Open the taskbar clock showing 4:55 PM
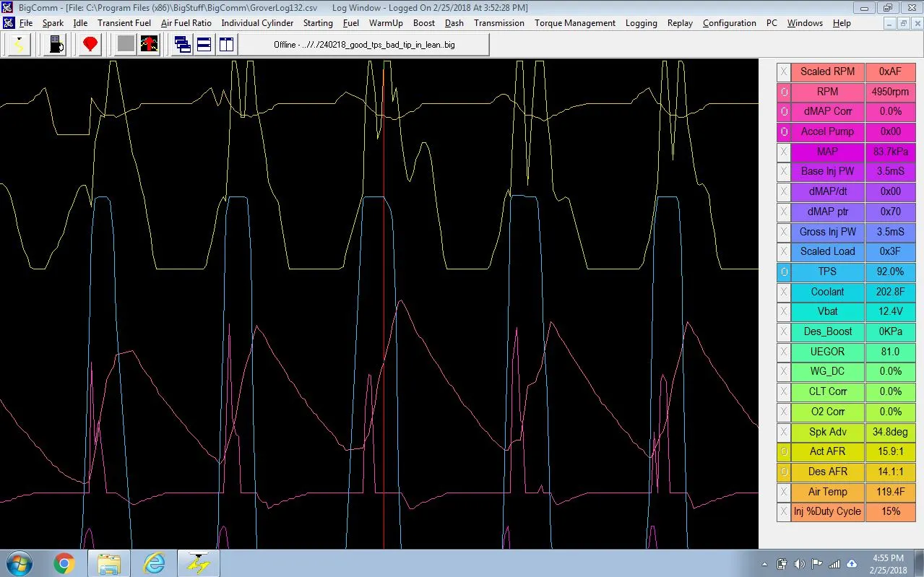This screenshot has width=924, height=577. click(888, 563)
